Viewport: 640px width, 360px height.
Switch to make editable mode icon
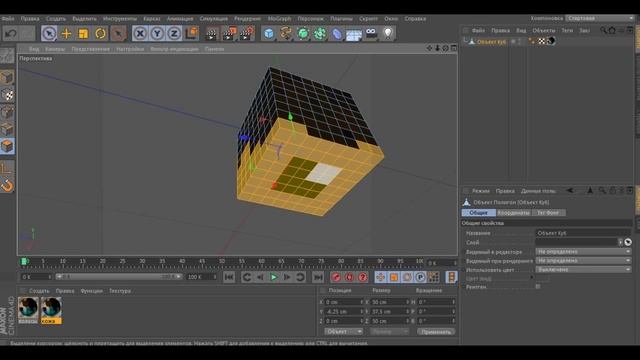[7, 56]
